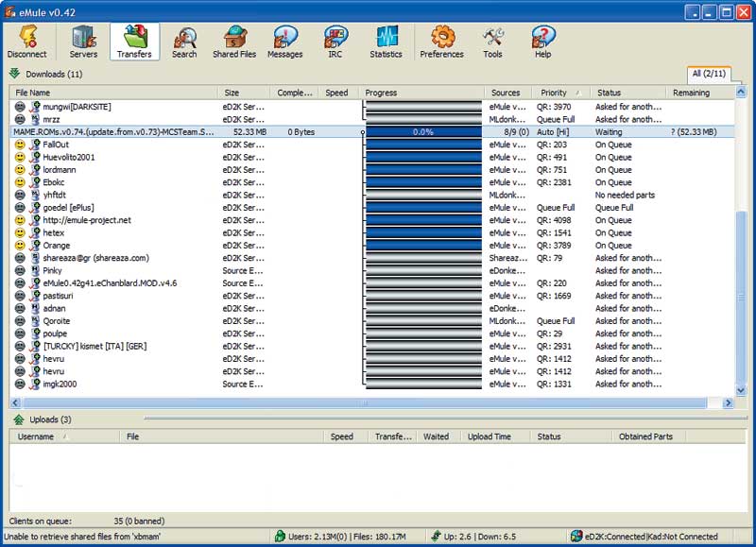The height and width of the screenshot is (547, 756).
Task: Select the imgk2000 source row
Action: pos(372,385)
